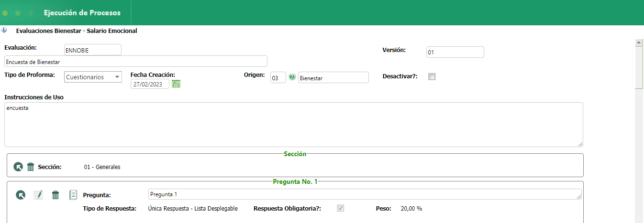The width and height of the screenshot is (644, 223).
Task: Click the Encuesta de Bienestar name field
Action: tap(135, 62)
